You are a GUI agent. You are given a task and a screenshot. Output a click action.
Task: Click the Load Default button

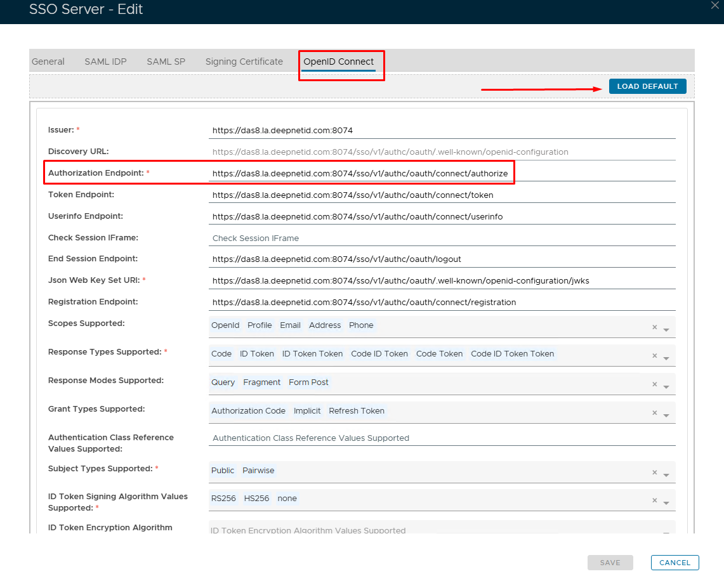(647, 86)
